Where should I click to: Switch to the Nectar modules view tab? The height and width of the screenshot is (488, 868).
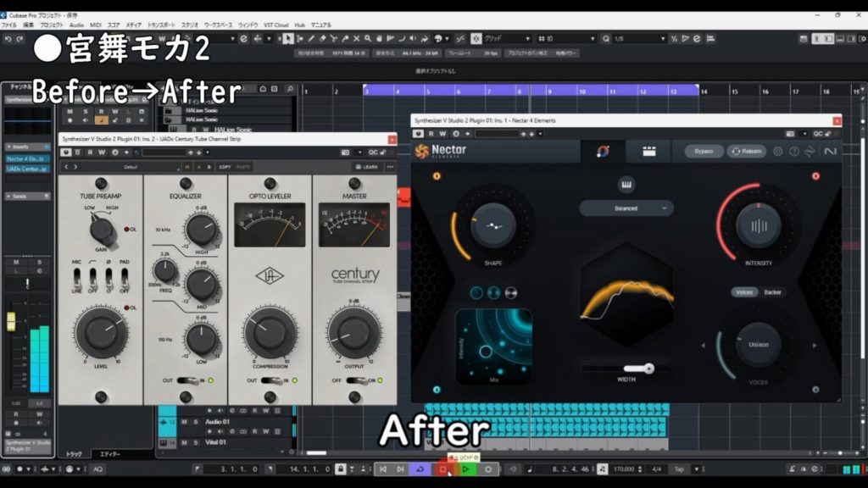pos(649,152)
